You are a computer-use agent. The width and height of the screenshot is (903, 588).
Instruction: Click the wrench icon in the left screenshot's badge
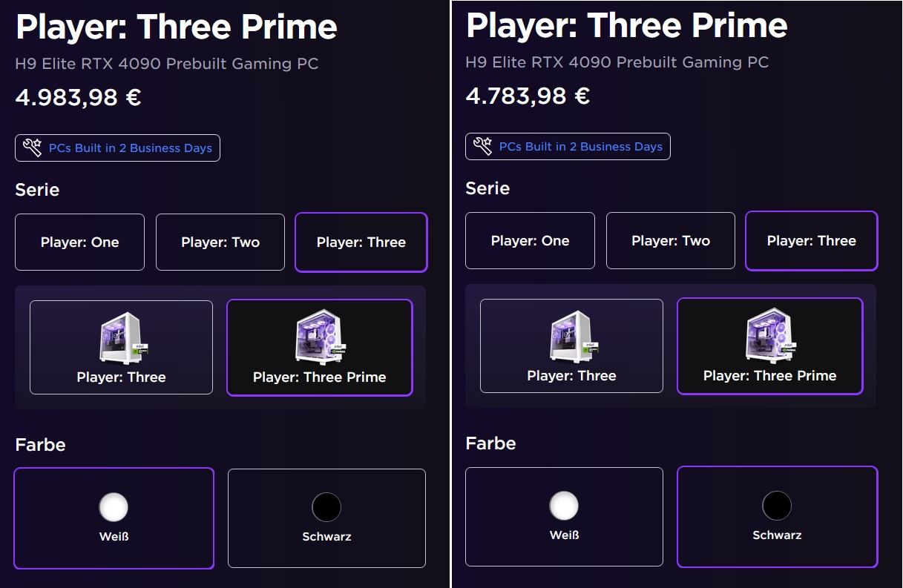(33, 148)
